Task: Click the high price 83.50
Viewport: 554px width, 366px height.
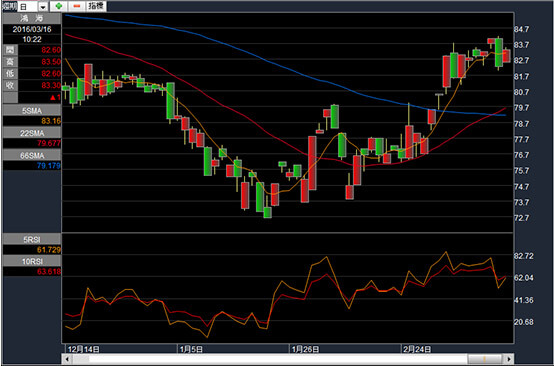Action: [x=51, y=62]
